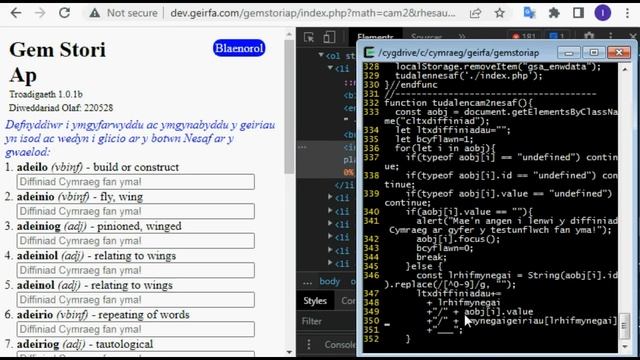Switch to the Elements tab in DevTools
This screenshot has width=640, height=360.
click(376, 37)
